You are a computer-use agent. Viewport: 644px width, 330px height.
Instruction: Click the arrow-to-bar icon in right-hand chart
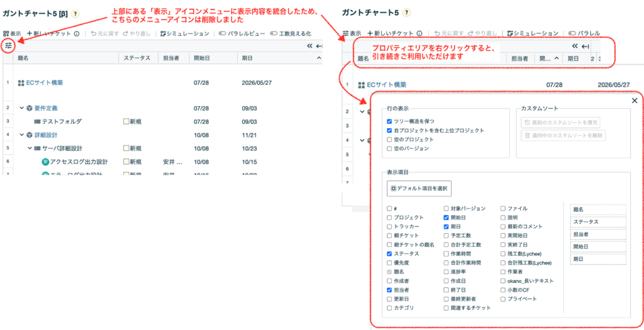pyautogui.click(x=586, y=46)
